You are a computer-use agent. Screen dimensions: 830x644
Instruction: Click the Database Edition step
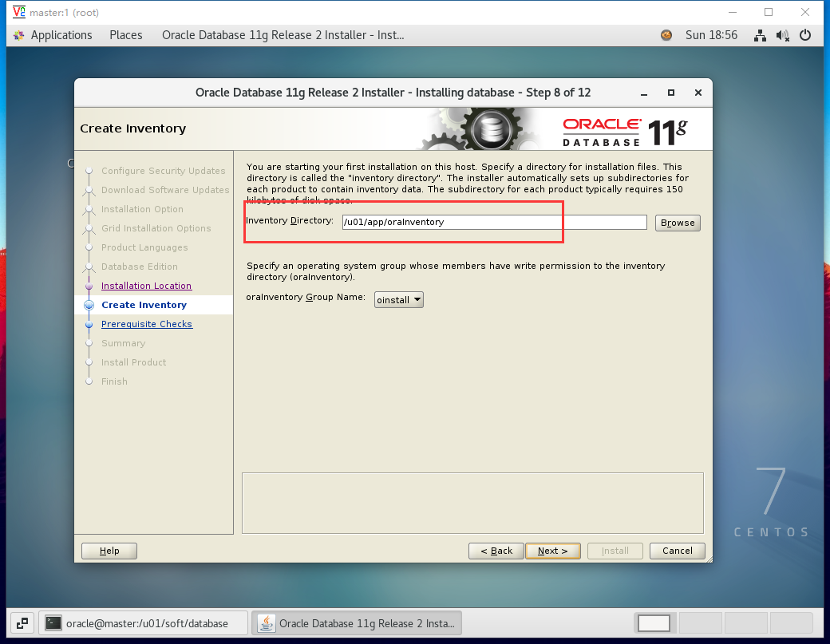click(x=139, y=267)
